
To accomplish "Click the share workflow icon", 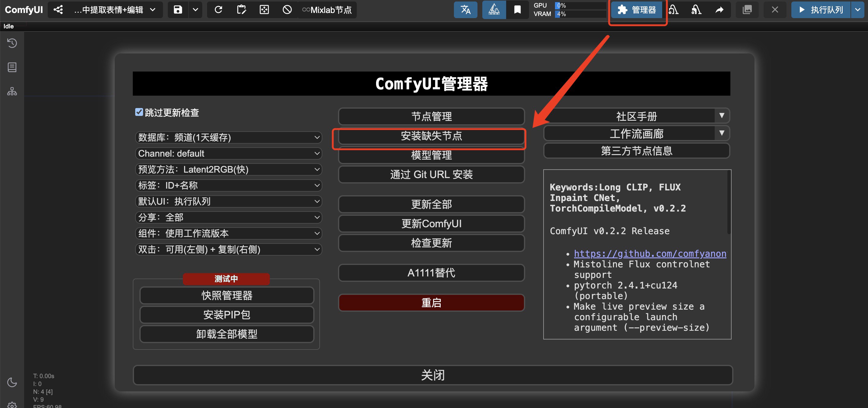I will (x=58, y=10).
